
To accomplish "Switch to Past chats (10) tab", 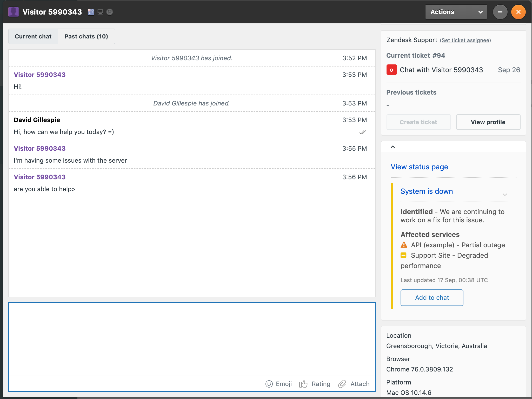I will tap(86, 36).
